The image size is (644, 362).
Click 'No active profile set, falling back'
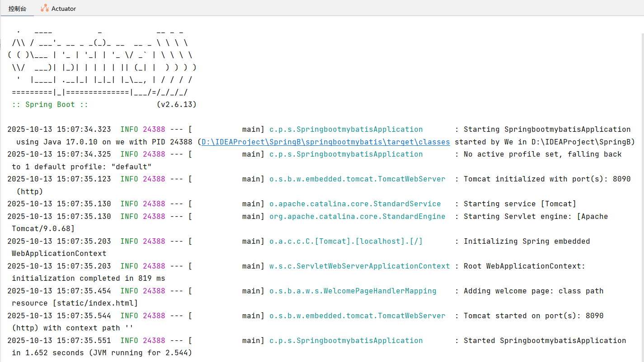543,154
